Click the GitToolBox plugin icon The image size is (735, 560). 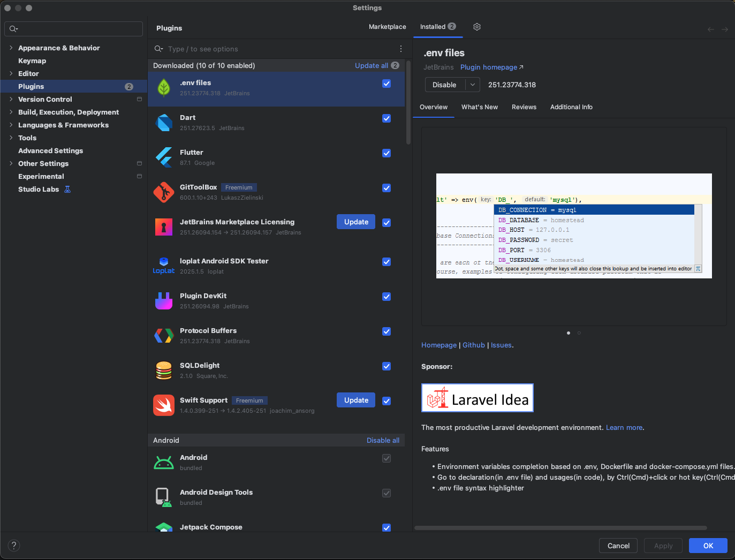tap(164, 192)
